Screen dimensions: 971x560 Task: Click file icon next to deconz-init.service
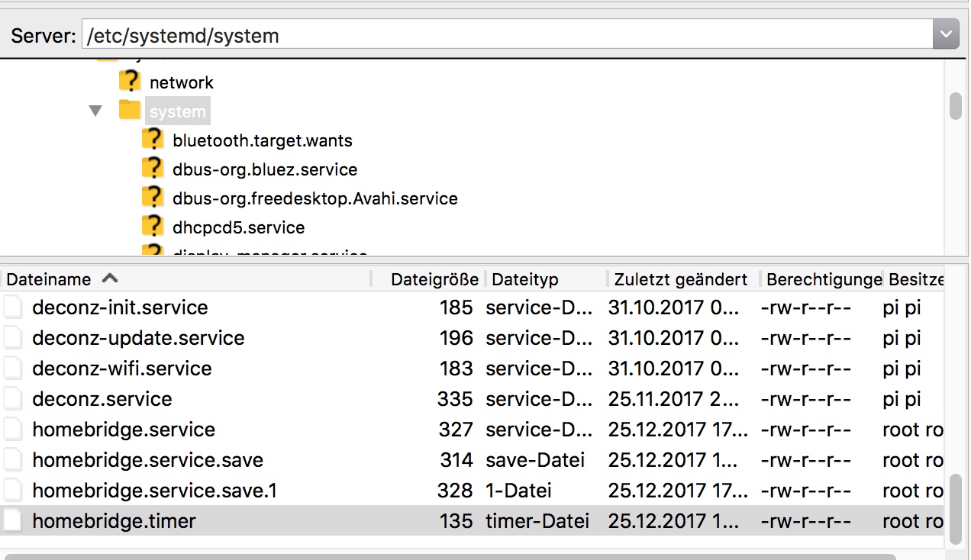13,307
